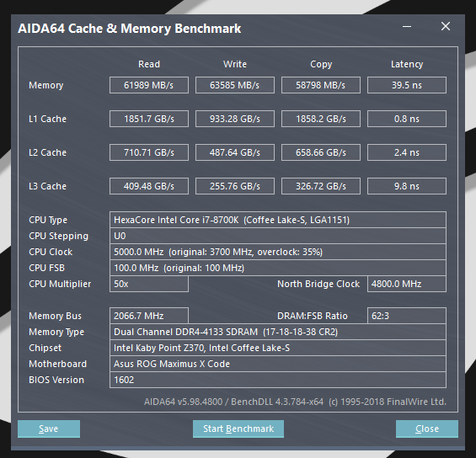Click the BIOS Version label

[x=56, y=380]
